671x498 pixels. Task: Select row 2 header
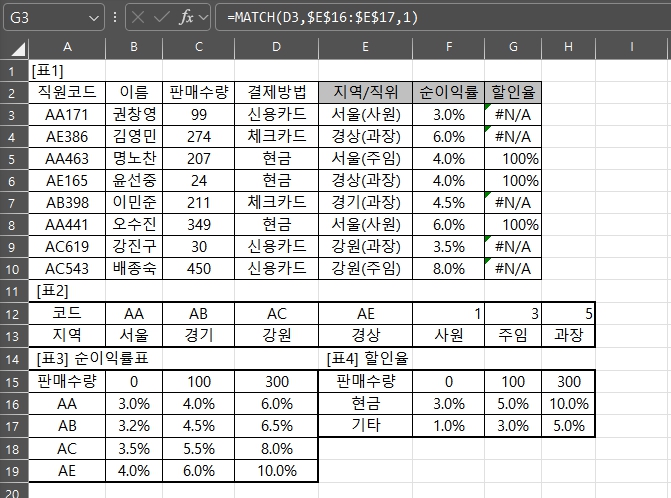(15, 92)
